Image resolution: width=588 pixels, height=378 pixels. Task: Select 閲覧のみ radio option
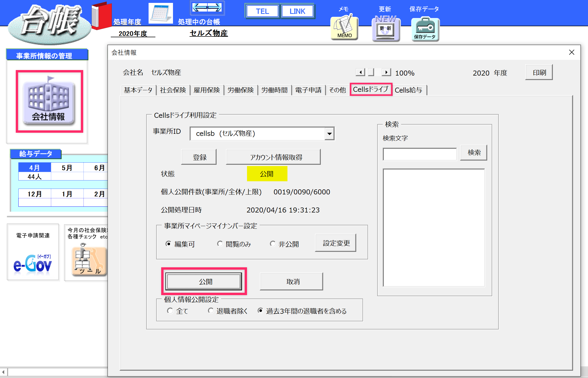click(234, 244)
